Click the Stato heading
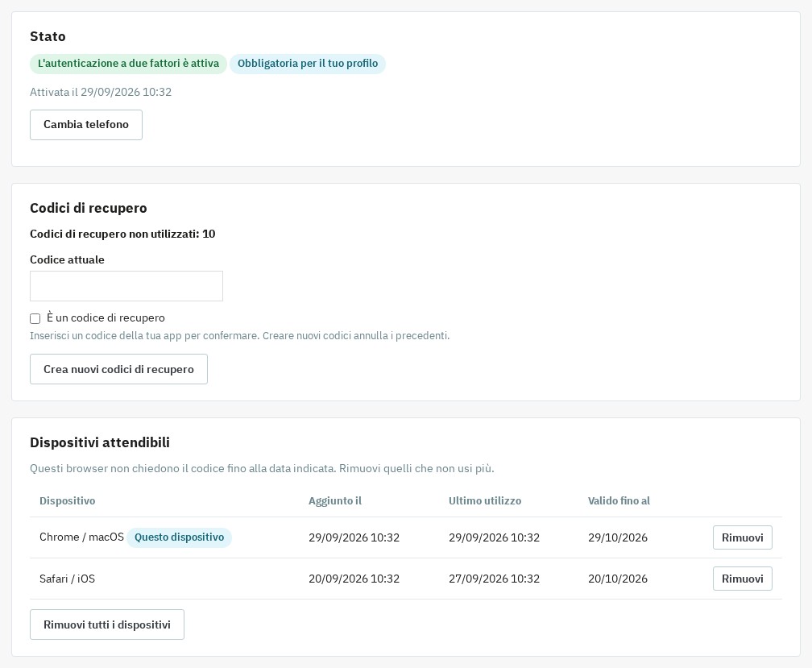Viewport: 812px width, 668px height. (48, 37)
